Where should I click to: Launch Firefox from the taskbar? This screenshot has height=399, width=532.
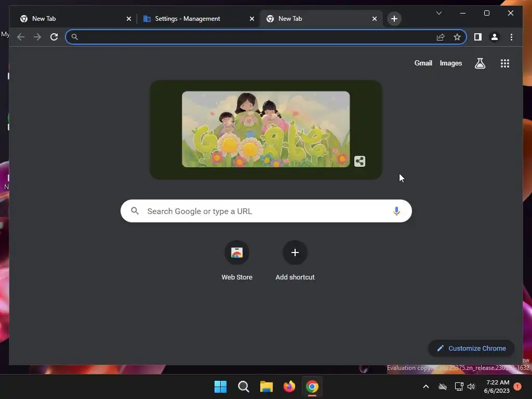(x=289, y=387)
